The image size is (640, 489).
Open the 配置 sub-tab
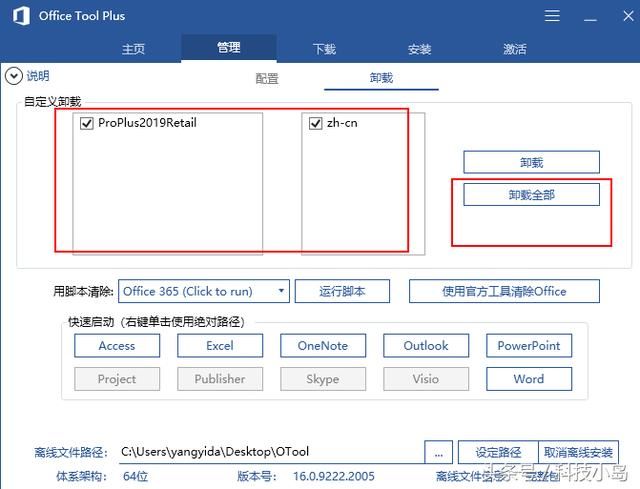click(267, 78)
